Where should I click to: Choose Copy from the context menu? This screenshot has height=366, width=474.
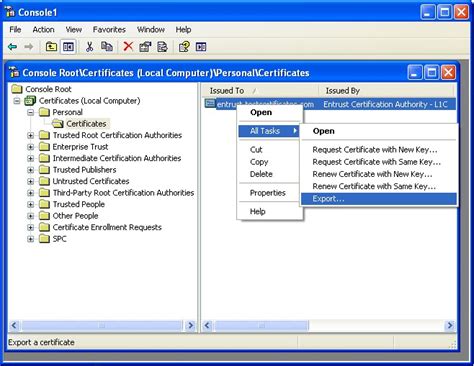coord(270,162)
